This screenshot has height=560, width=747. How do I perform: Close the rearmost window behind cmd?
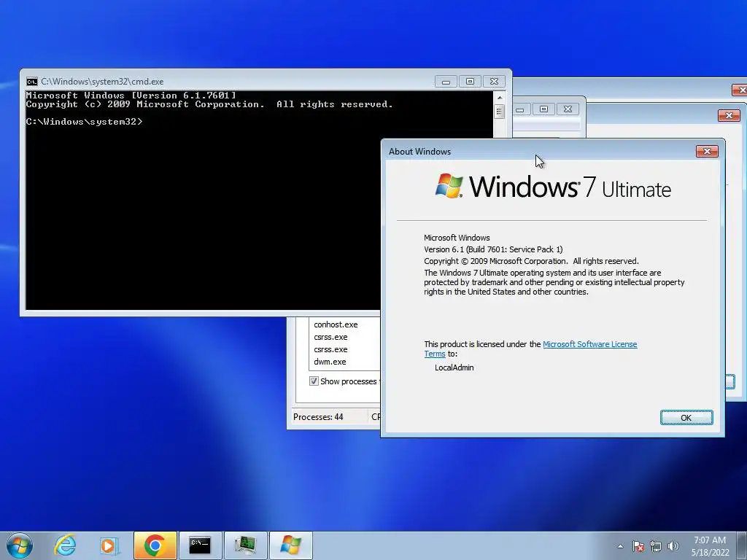(x=740, y=90)
